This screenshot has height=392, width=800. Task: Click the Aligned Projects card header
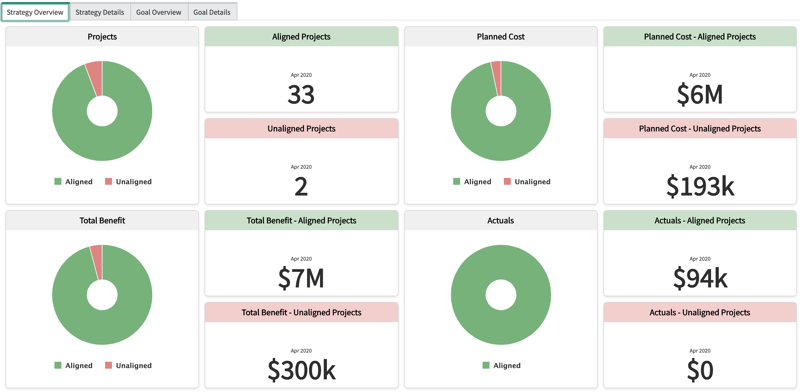[x=301, y=37]
